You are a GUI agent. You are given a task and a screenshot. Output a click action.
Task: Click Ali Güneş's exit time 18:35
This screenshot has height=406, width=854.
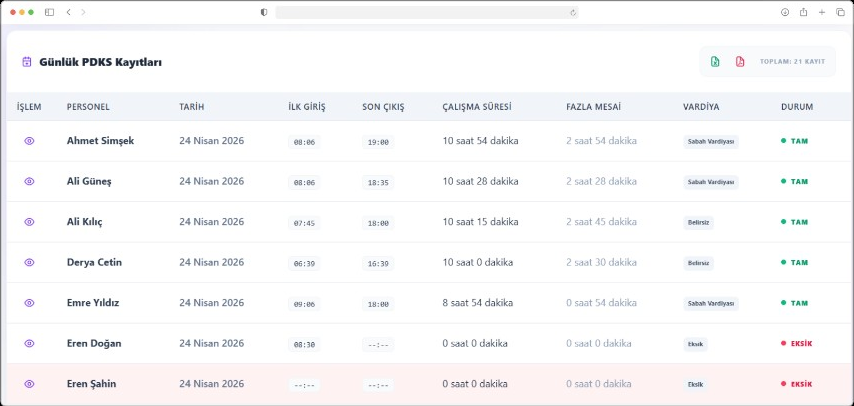coord(378,183)
